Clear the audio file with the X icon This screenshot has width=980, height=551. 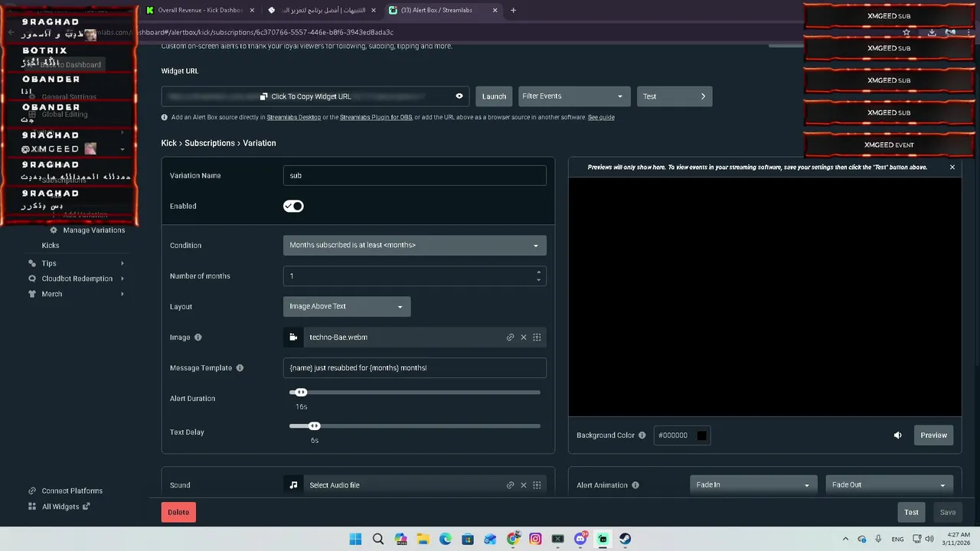coord(524,485)
